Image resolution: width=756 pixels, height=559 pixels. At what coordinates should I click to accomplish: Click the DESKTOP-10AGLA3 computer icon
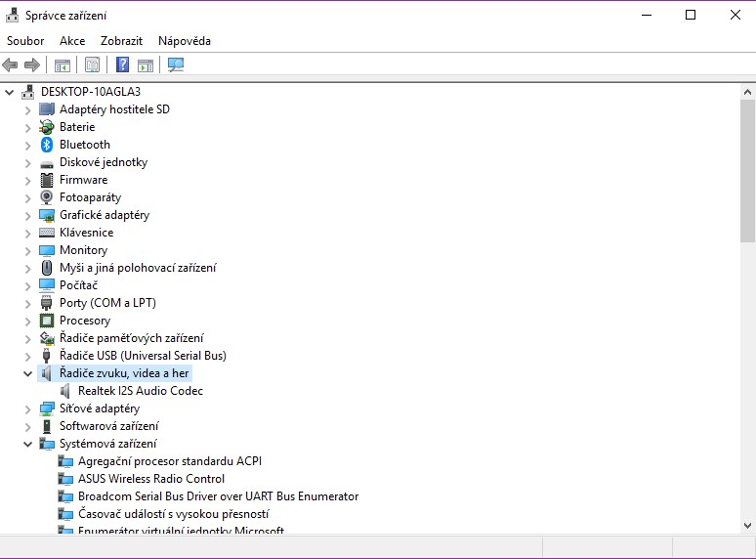[28, 92]
